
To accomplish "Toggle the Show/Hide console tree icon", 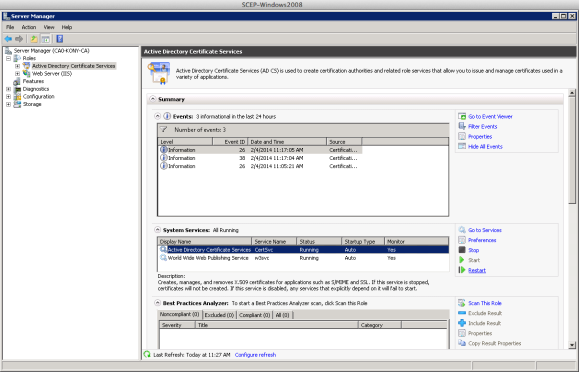I will pos(45,39).
